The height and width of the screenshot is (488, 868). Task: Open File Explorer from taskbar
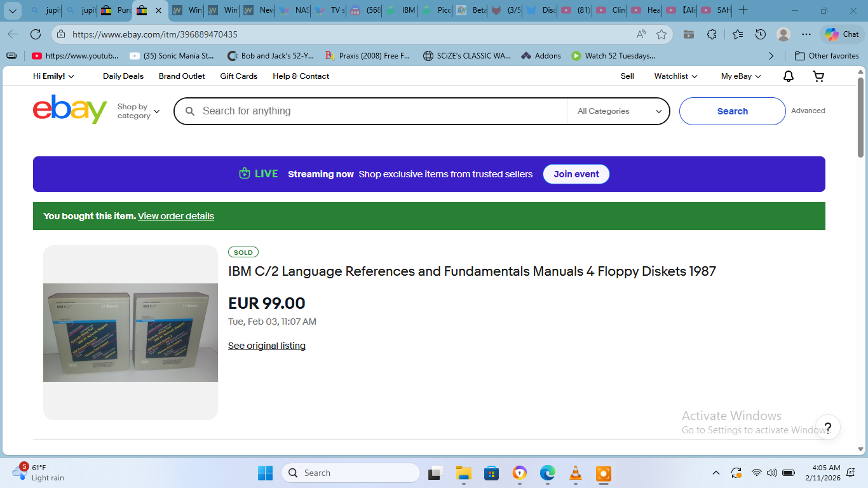[463, 473]
